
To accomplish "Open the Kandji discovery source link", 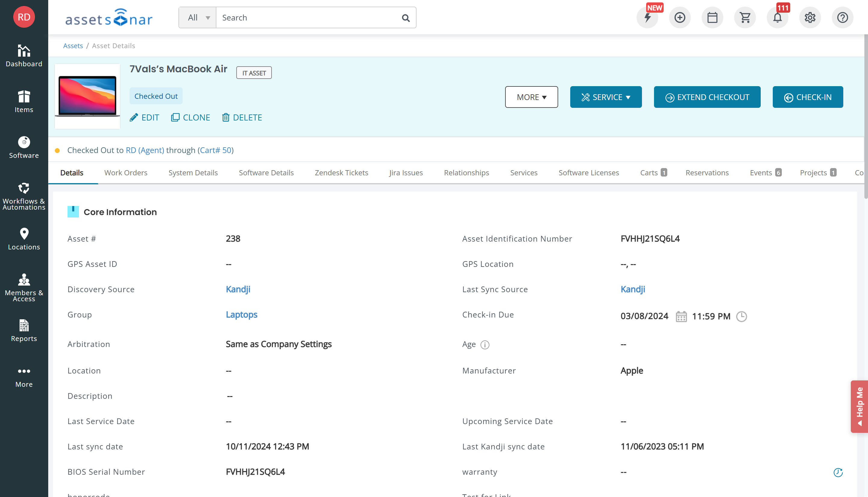I will click(x=238, y=289).
